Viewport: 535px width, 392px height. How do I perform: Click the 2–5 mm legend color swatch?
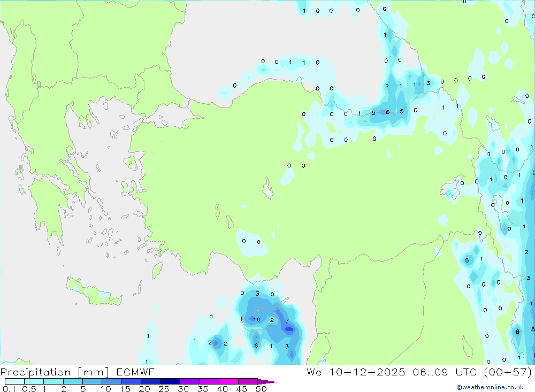pyautogui.click(x=73, y=381)
